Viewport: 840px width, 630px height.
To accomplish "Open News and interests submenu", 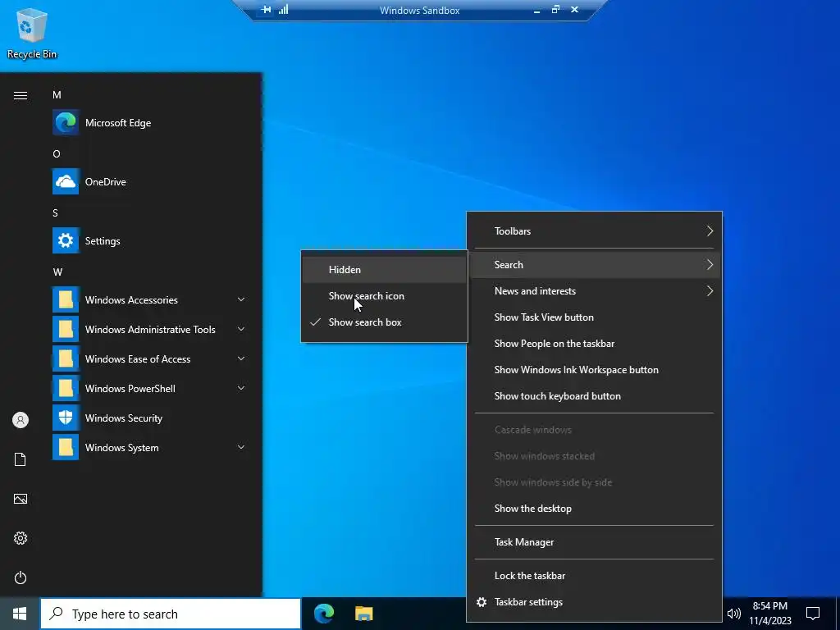I will [594, 291].
